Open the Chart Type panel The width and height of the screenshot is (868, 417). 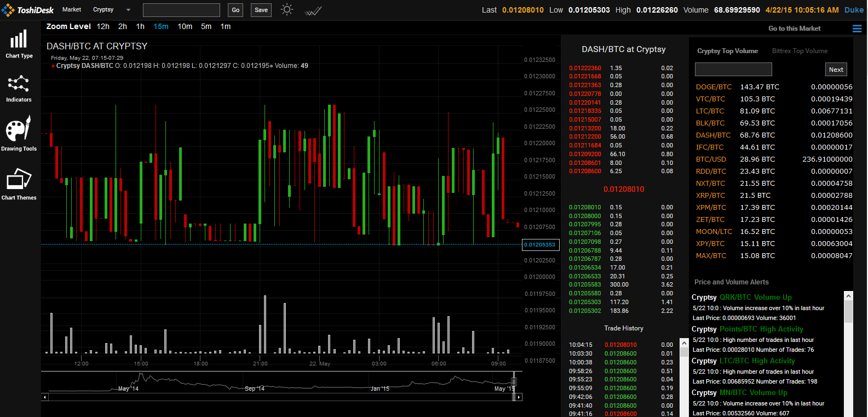tap(19, 44)
